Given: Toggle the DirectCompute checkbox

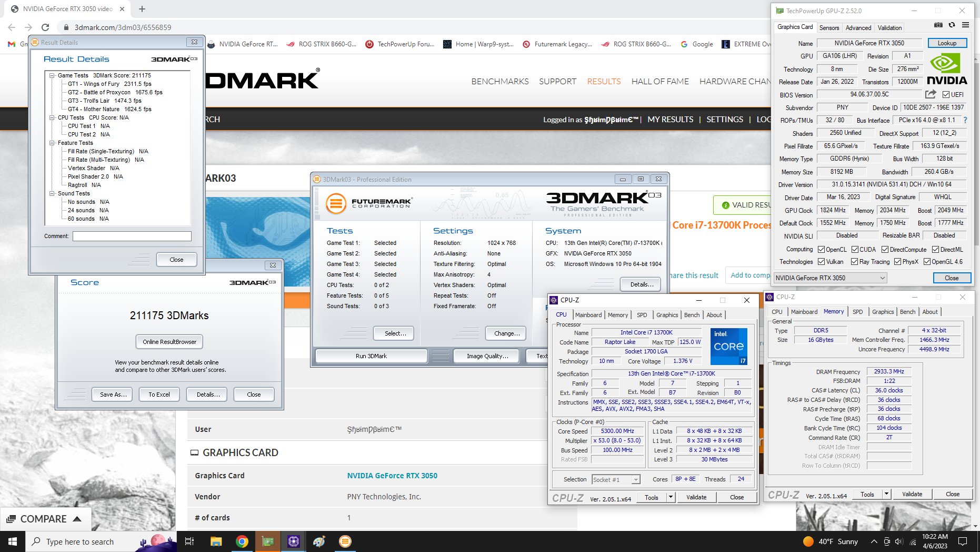Looking at the screenshot, I should click(885, 249).
